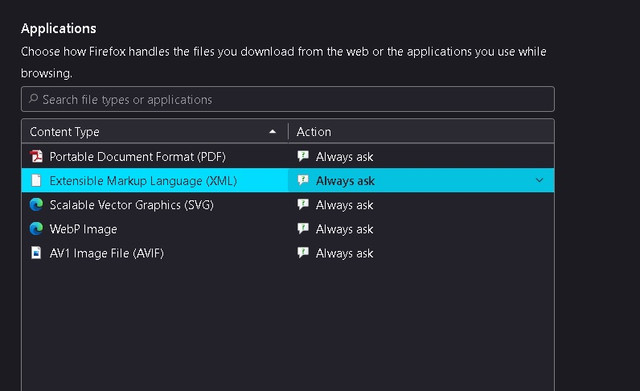Image resolution: width=640 pixels, height=391 pixels.
Task: Select AV1 Image File (AVIF) row
Action: coord(288,253)
